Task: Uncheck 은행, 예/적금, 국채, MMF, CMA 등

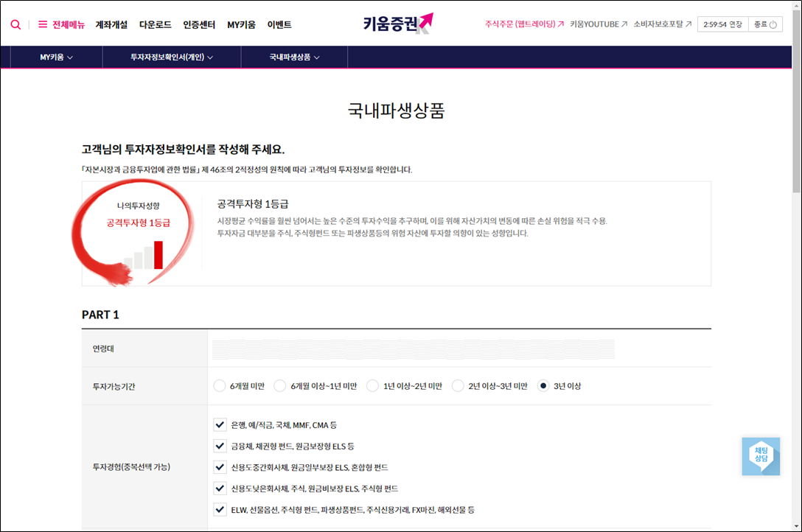Action: point(220,424)
